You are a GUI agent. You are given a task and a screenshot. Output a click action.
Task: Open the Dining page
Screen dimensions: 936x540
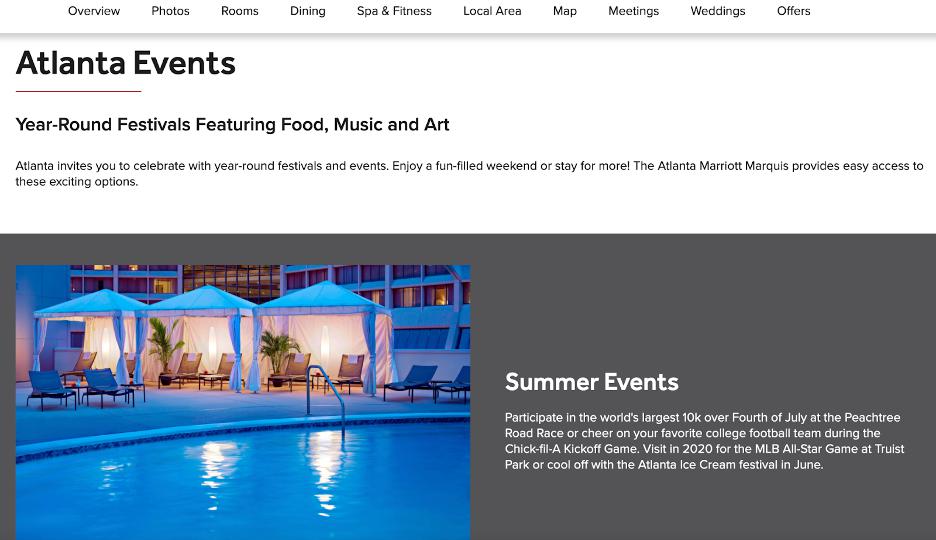307,11
